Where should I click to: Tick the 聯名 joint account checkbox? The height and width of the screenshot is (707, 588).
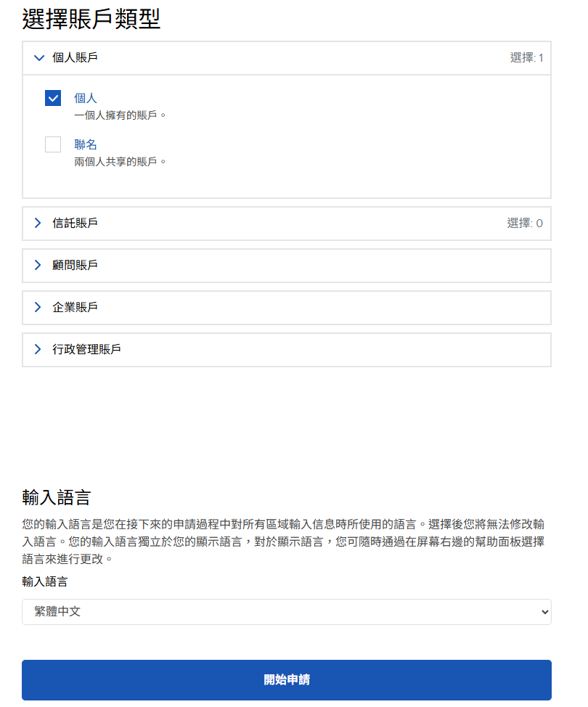pyautogui.click(x=53, y=144)
